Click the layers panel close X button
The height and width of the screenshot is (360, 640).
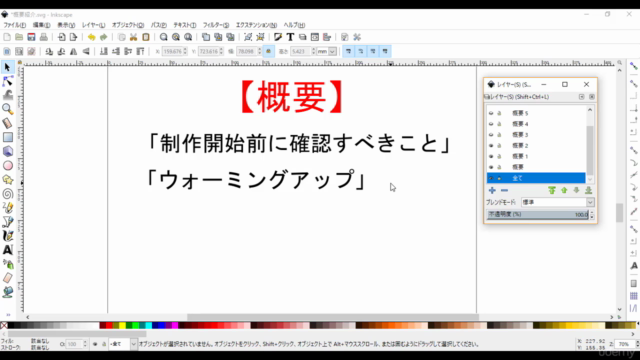(x=587, y=84)
